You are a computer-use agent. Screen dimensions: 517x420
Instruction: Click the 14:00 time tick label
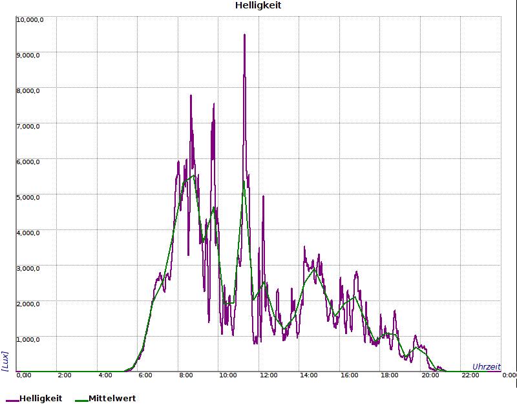(309, 375)
